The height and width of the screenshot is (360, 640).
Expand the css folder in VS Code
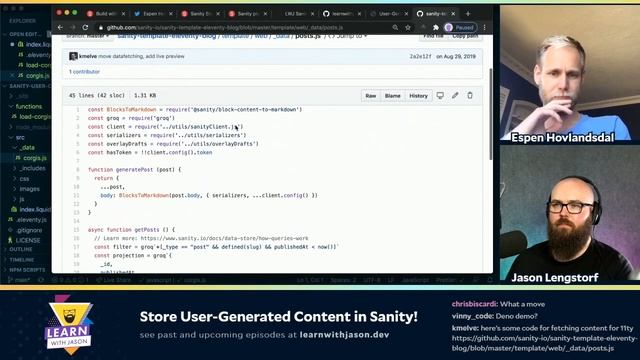(x=24, y=179)
